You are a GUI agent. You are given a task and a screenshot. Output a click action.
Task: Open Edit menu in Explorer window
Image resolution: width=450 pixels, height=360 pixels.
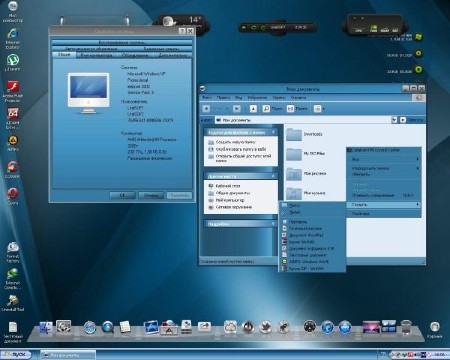click(x=223, y=97)
